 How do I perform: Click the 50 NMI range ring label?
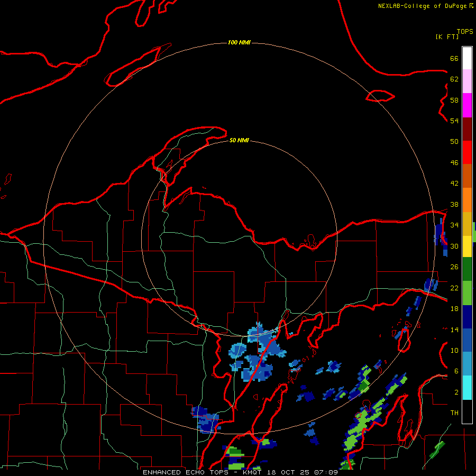tap(239, 140)
